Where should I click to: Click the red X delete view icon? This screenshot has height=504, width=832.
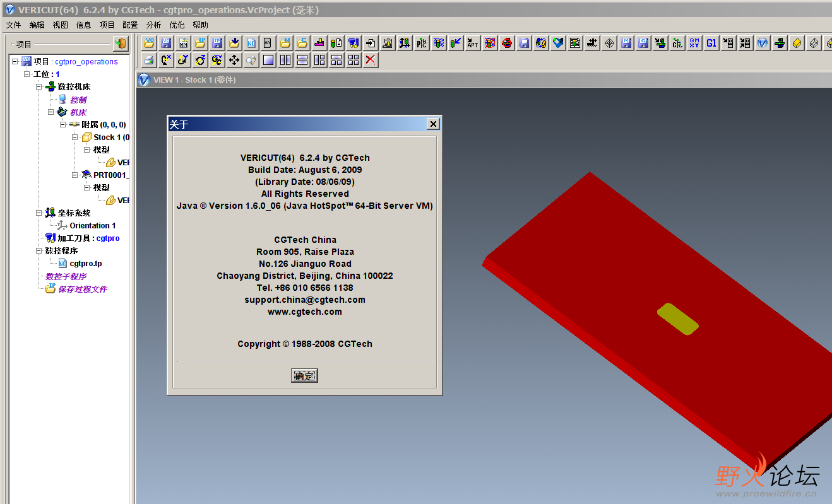(371, 60)
